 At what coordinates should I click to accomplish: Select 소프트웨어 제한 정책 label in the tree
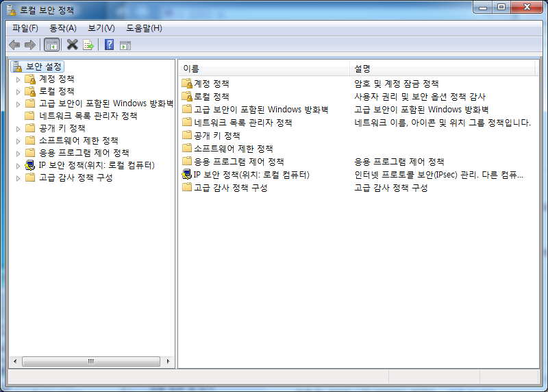pos(79,140)
